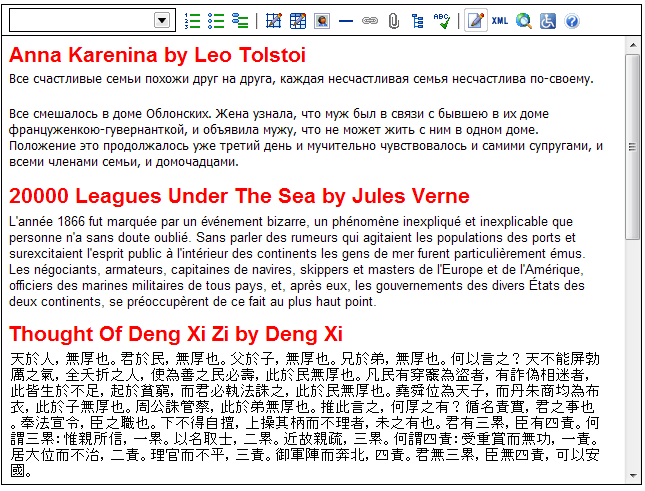
Task: Click text 'L'année 1866 fut marquée'
Action: pyautogui.click(x=85, y=222)
